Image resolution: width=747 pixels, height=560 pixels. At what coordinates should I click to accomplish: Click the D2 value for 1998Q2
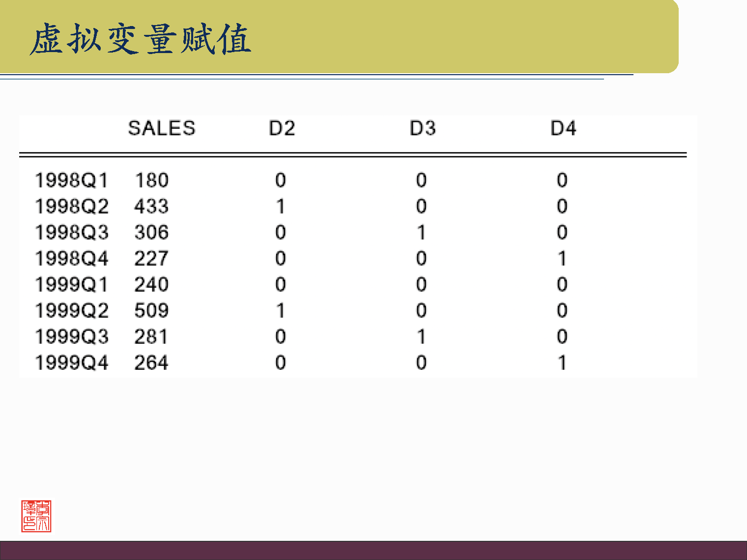(281, 206)
